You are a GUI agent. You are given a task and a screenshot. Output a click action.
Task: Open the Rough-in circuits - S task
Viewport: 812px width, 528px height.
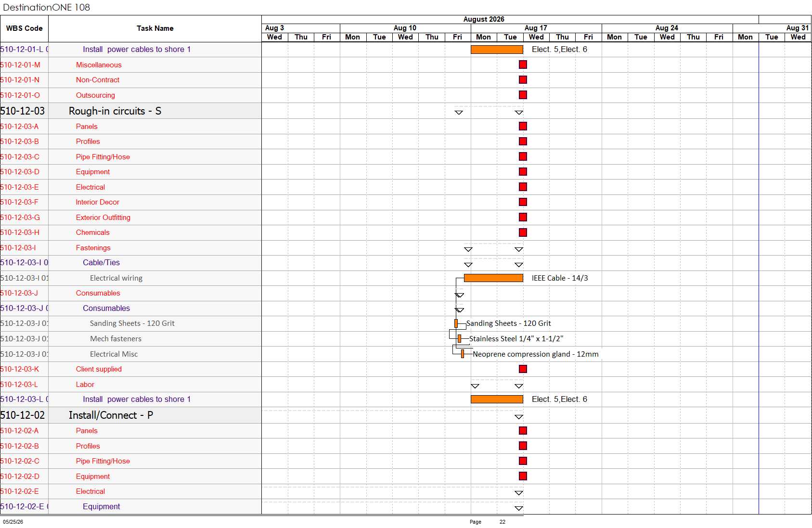(115, 111)
